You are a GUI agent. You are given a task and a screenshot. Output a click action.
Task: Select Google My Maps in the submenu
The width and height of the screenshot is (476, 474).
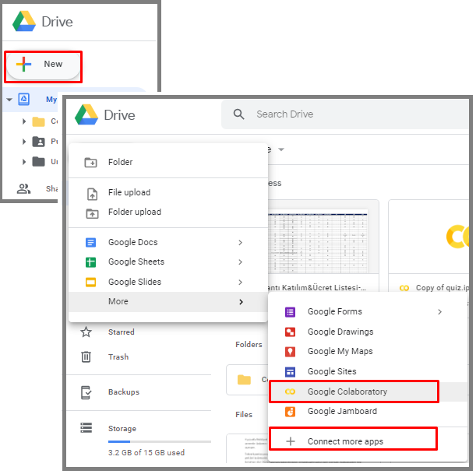coord(368,352)
